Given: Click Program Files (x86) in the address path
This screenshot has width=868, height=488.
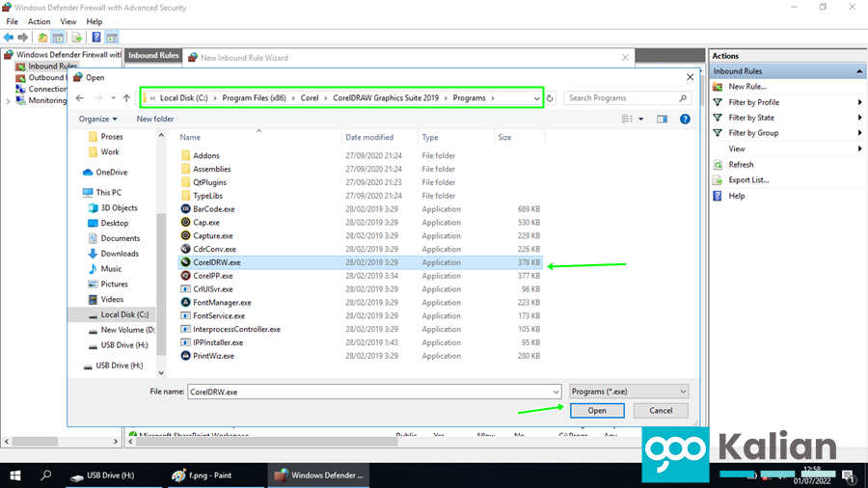Looking at the screenshot, I should tap(254, 98).
